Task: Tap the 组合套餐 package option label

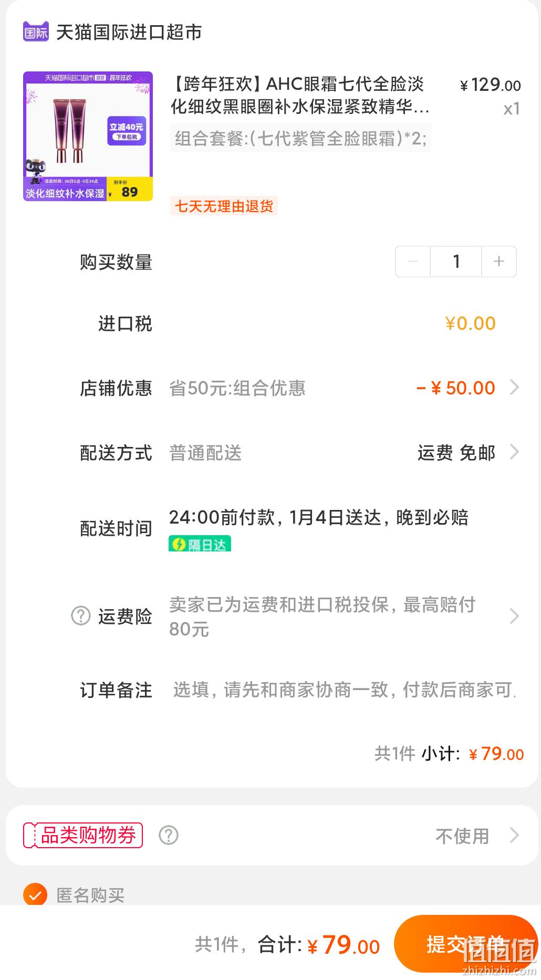Action: click(300, 139)
